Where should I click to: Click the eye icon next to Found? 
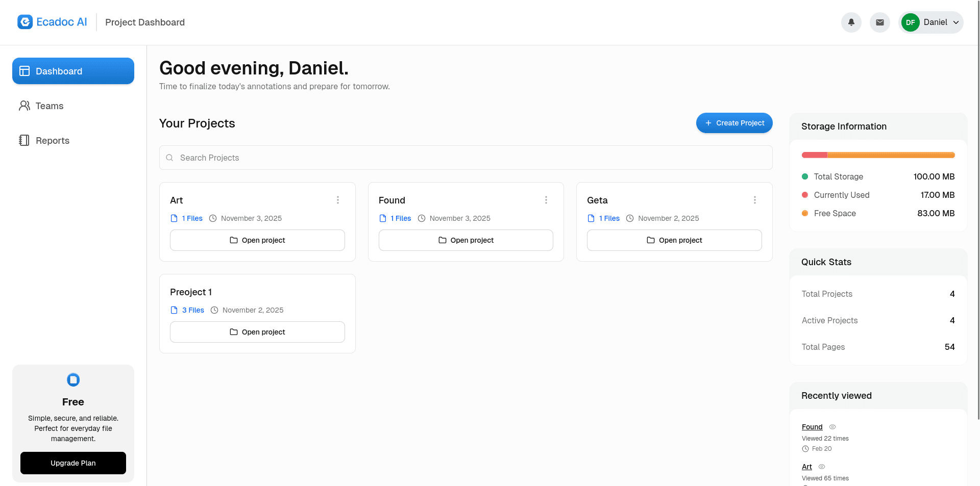832,427
